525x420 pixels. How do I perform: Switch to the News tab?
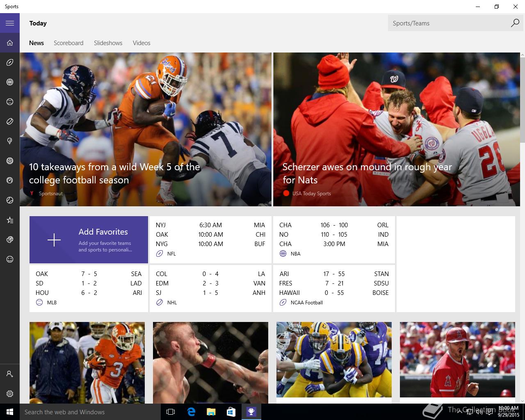click(37, 43)
